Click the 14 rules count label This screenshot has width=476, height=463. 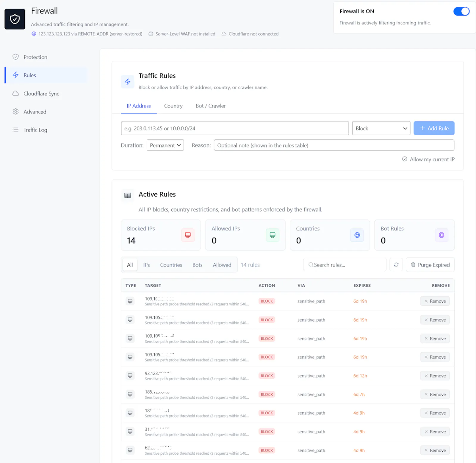coord(250,265)
